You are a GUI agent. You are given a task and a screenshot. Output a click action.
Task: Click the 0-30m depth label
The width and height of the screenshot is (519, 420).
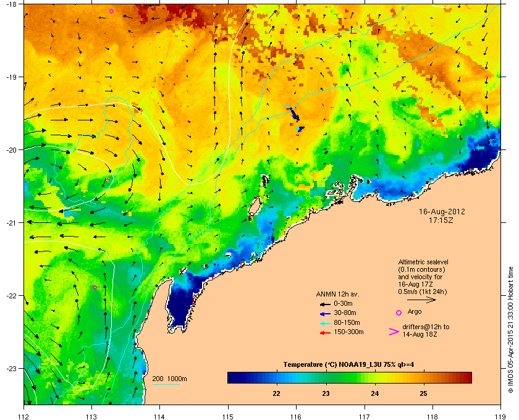tap(343, 303)
